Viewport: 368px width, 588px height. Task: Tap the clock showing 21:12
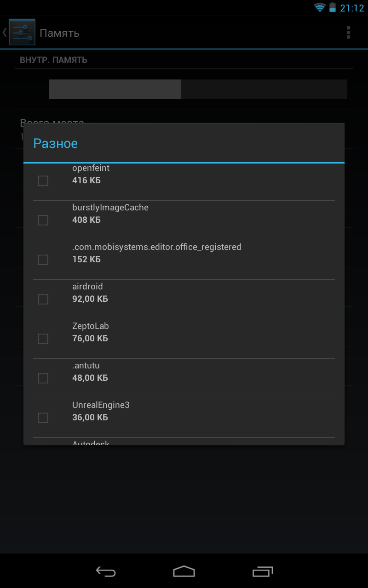pos(352,8)
